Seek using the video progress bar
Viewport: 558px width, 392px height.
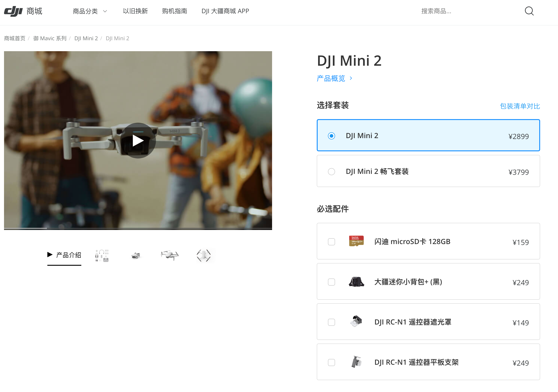click(138, 229)
